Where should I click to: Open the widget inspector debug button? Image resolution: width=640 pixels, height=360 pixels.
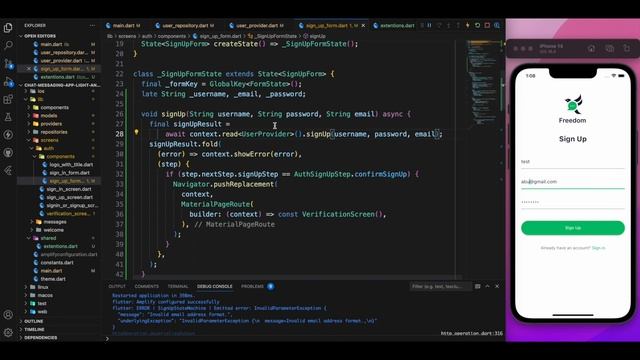497,25
